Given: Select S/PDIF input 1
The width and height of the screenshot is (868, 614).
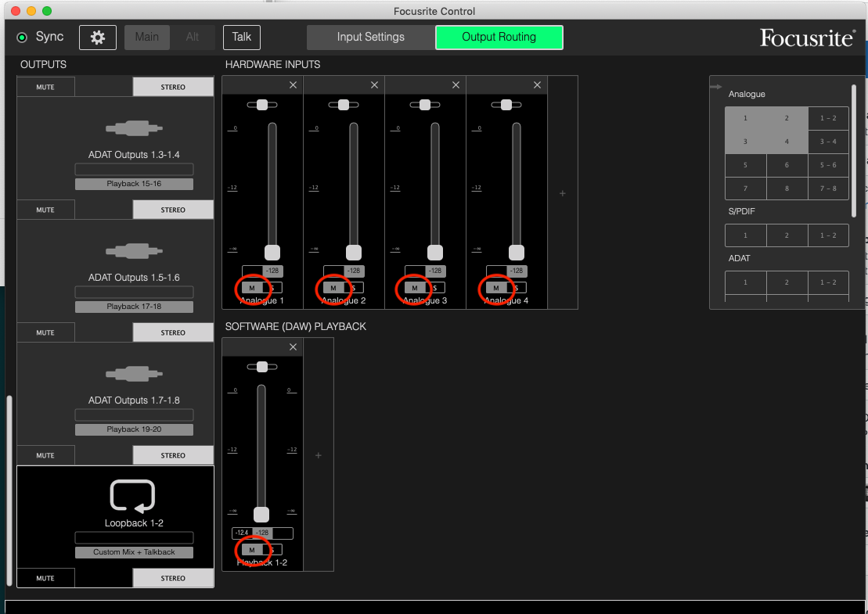Looking at the screenshot, I should [745, 235].
